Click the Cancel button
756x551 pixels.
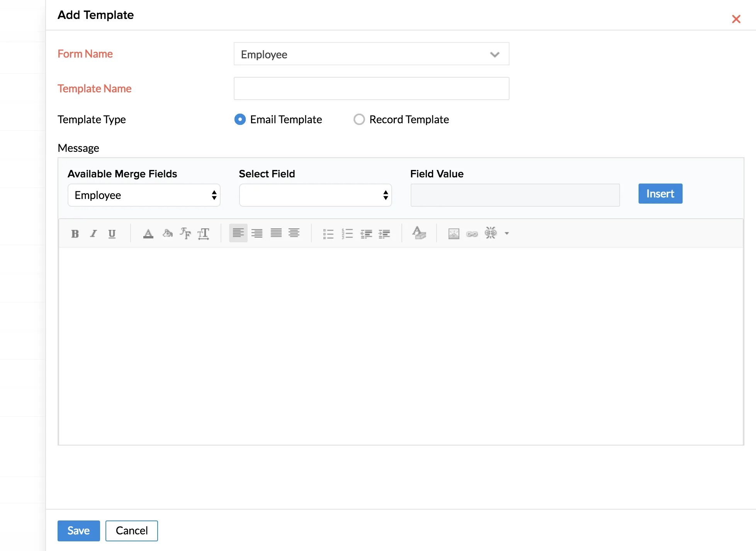coord(131,531)
